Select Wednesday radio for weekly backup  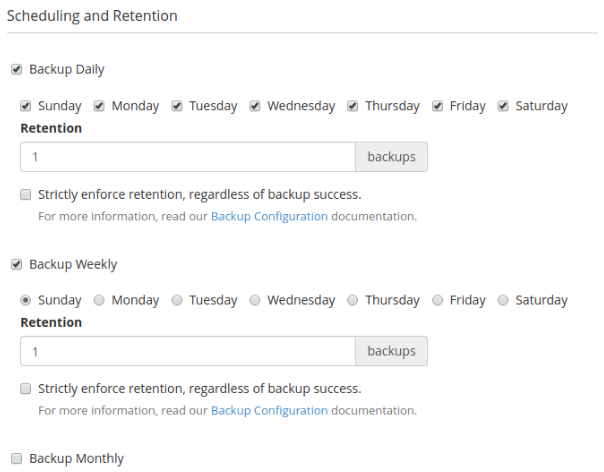pos(255,300)
